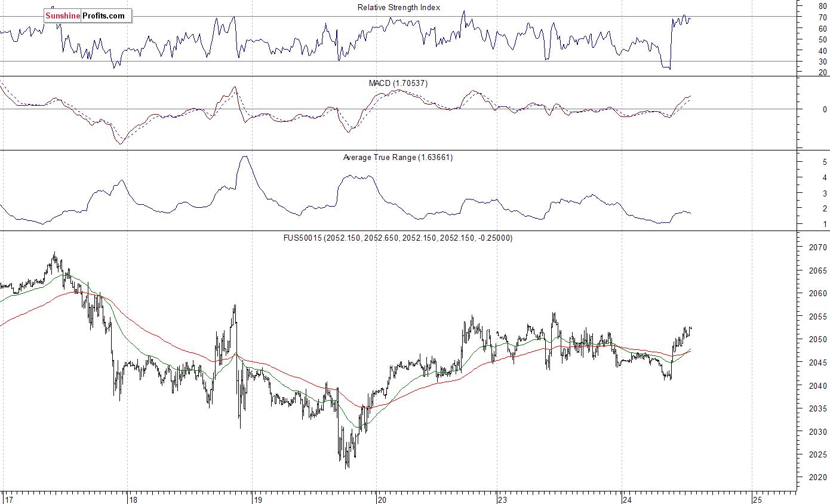Click the 2020 price axis label
Viewport: 830px width, 504px height.
coord(817,478)
